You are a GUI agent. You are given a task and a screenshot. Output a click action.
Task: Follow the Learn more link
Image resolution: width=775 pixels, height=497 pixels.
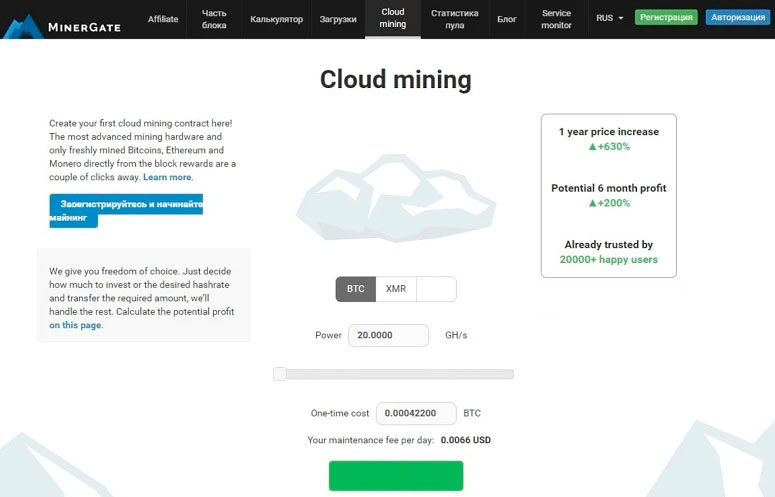[167, 177]
